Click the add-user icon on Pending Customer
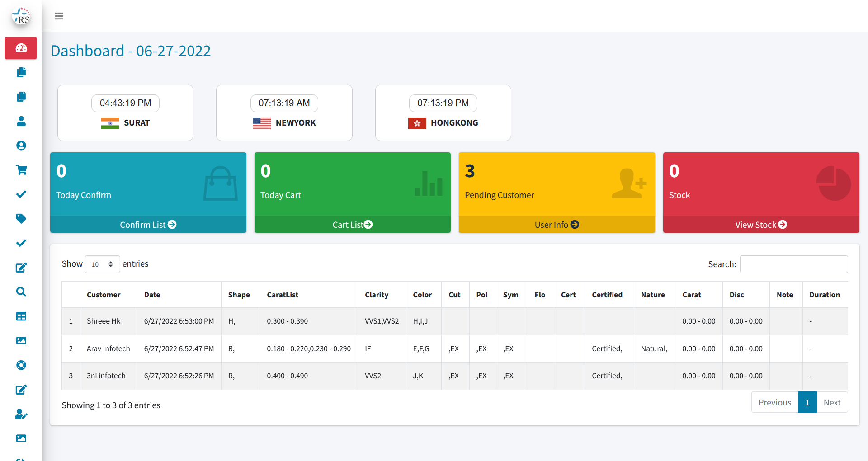Image resolution: width=868 pixels, height=461 pixels. (629, 183)
